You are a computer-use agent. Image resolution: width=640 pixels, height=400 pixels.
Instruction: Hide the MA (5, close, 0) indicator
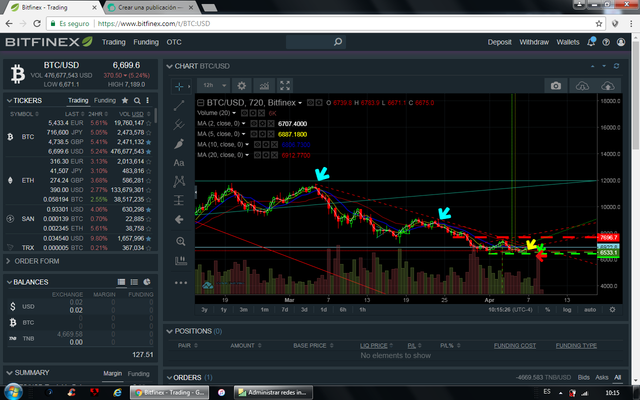point(254,134)
